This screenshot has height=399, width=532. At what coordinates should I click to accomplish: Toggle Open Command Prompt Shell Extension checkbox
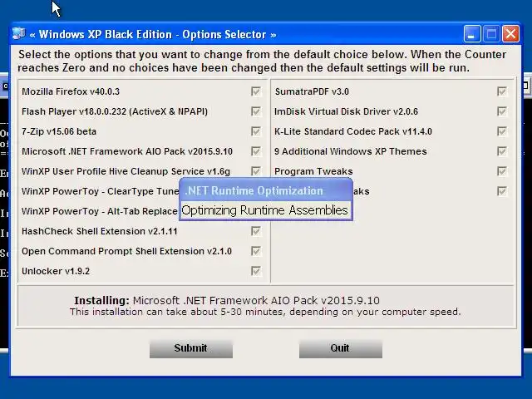coord(256,251)
